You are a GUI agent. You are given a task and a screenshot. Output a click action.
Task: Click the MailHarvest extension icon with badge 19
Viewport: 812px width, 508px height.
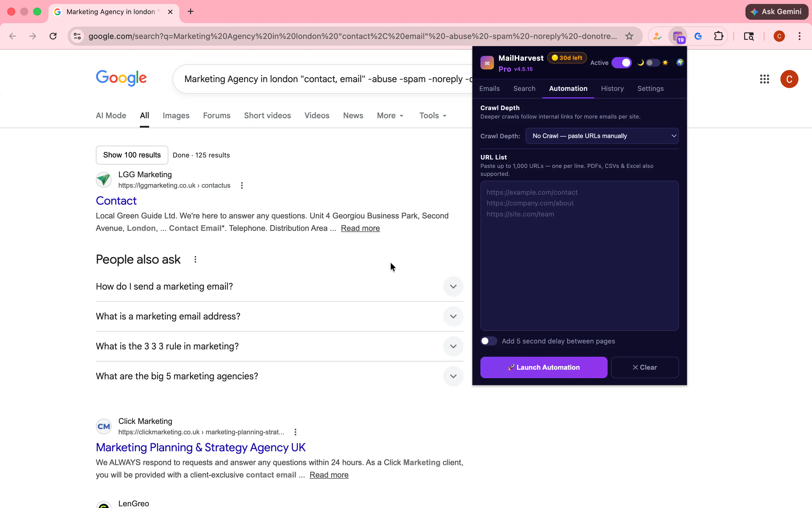678,36
